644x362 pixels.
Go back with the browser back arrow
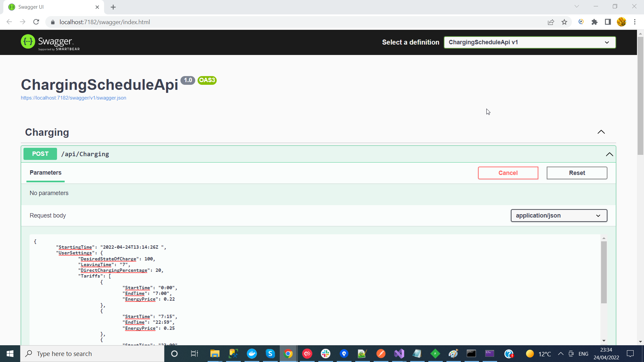(9, 22)
